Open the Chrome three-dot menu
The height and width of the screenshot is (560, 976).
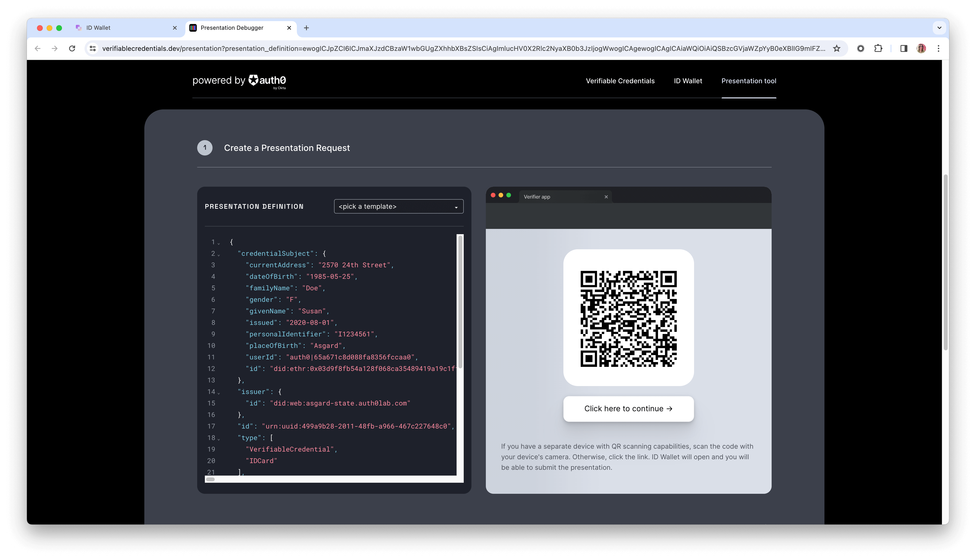(x=939, y=48)
